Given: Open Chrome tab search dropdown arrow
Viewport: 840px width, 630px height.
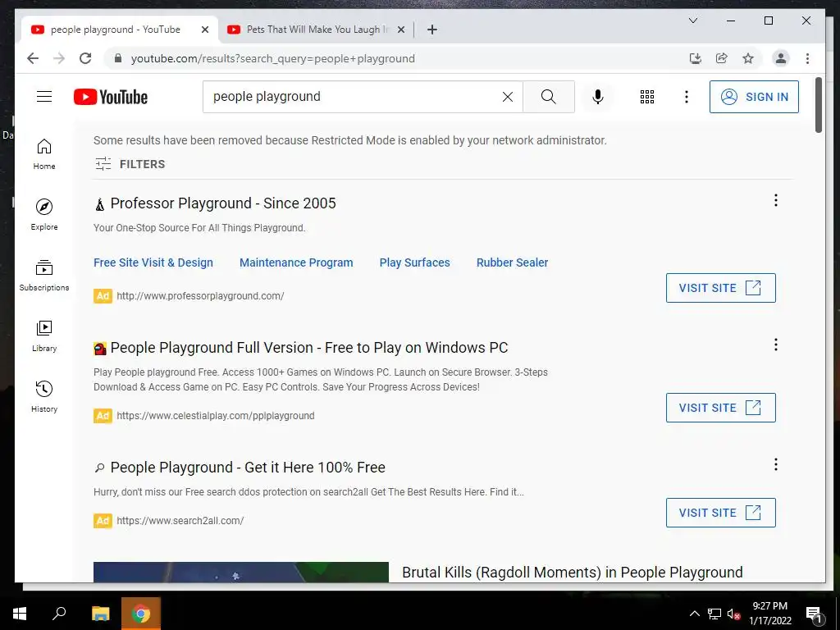Looking at the screenshot, I should (x=693, y=21).
